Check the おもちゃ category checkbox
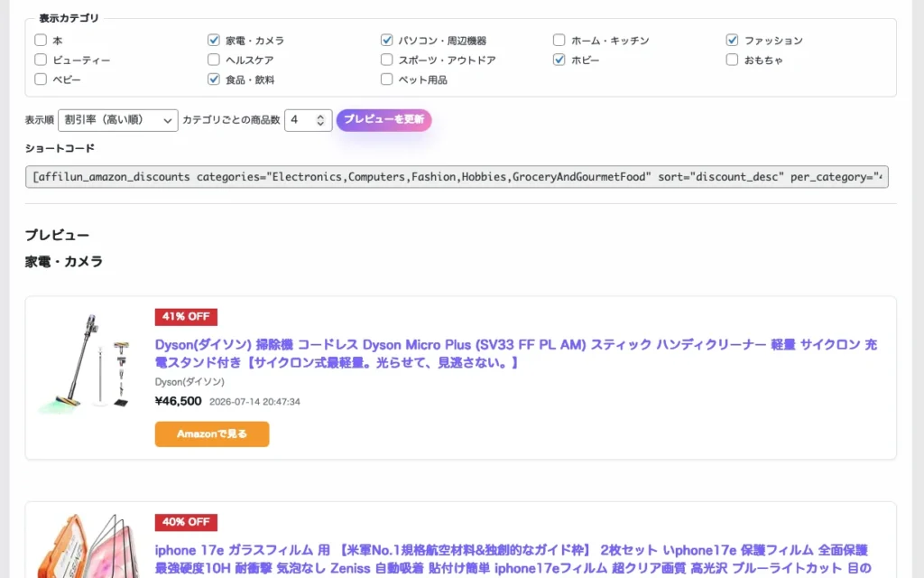Image resolution: width=924 pixels, height=578 pixels. (732, 60)
